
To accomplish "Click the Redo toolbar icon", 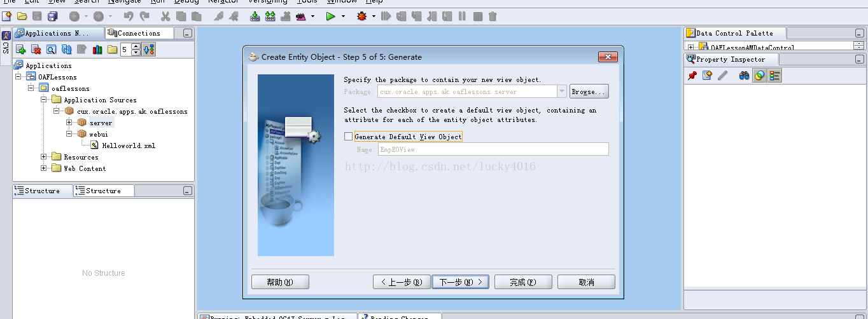I will [x=144, y=16].
